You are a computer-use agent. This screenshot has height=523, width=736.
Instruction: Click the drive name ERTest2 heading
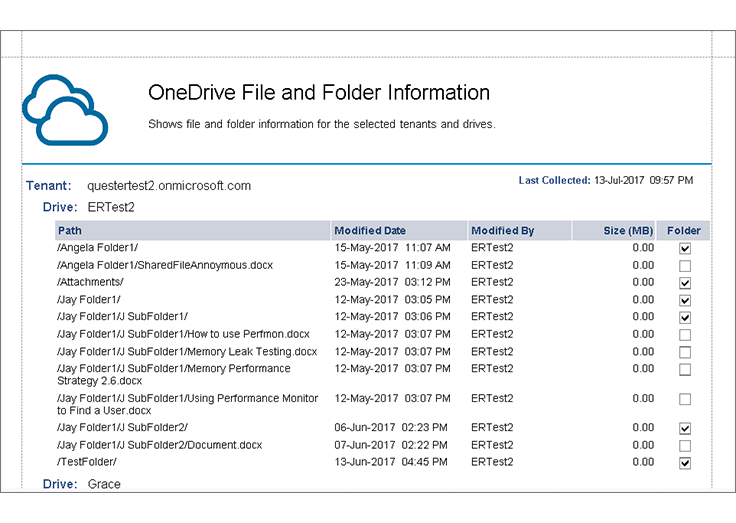click(x=111, y=207)
